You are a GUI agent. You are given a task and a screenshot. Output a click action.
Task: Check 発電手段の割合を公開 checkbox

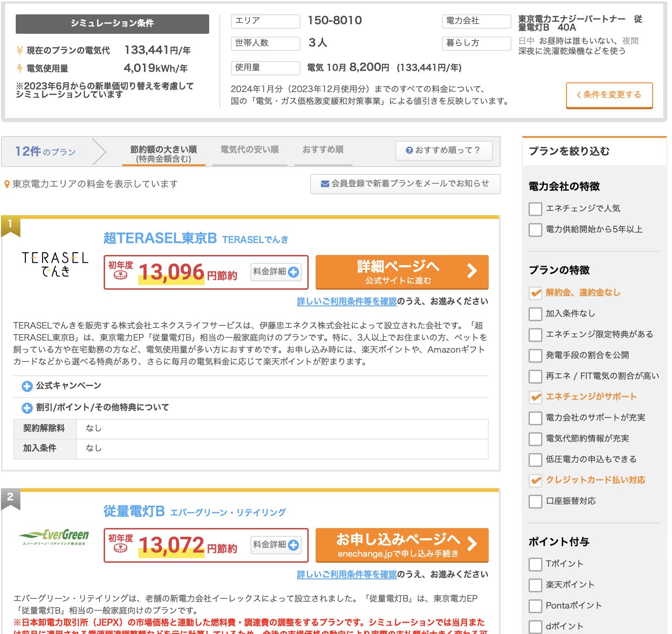(535, 356)
